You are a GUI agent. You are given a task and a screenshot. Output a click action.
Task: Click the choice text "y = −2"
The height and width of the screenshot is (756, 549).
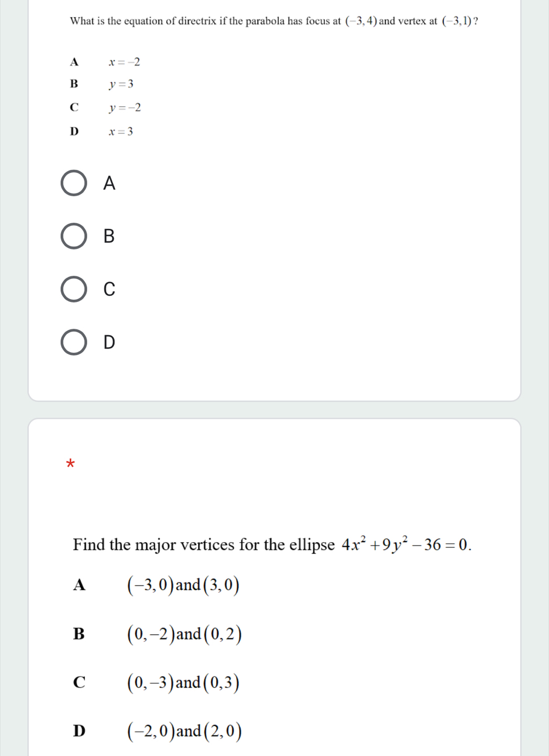[x=125, y=108]
